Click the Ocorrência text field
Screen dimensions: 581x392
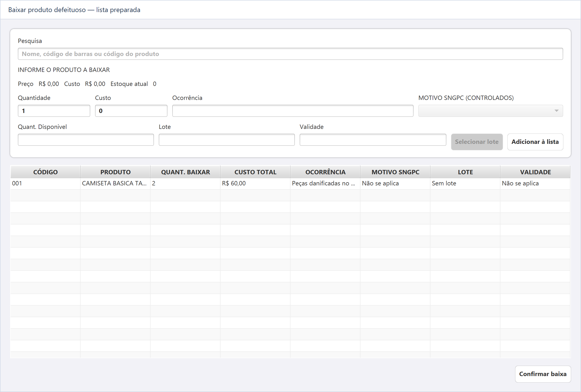pos(293,111)
